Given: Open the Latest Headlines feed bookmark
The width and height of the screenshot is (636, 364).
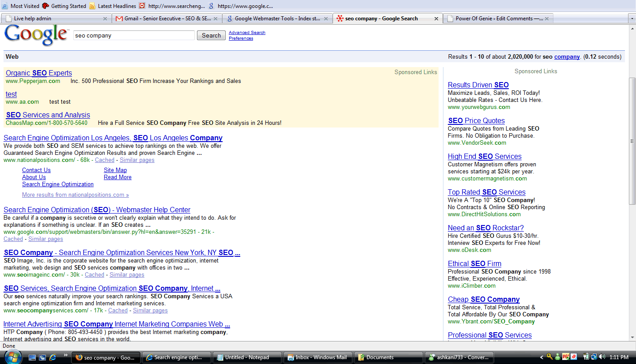Looking at the screenshot, I should [x=112, y=6].
